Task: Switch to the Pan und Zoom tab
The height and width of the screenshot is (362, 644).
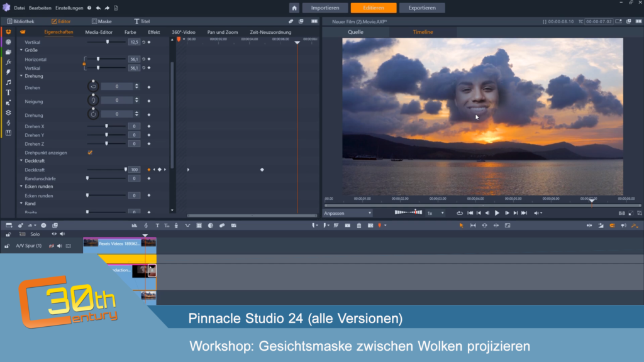Action: click(x=223, y=32)
